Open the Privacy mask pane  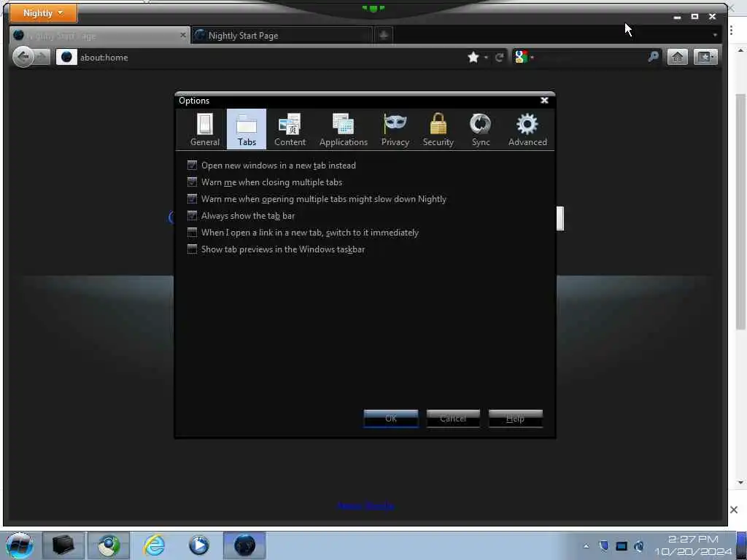pos(395,129)
